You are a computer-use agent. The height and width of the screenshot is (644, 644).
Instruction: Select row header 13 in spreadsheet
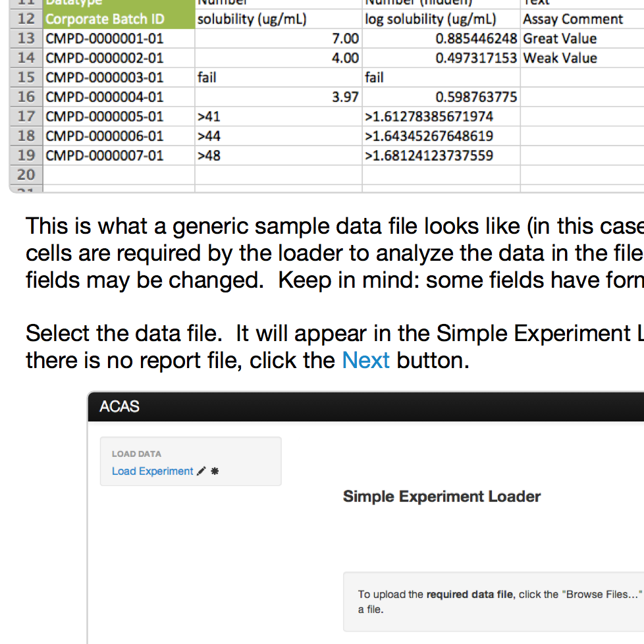click(26, 38)
